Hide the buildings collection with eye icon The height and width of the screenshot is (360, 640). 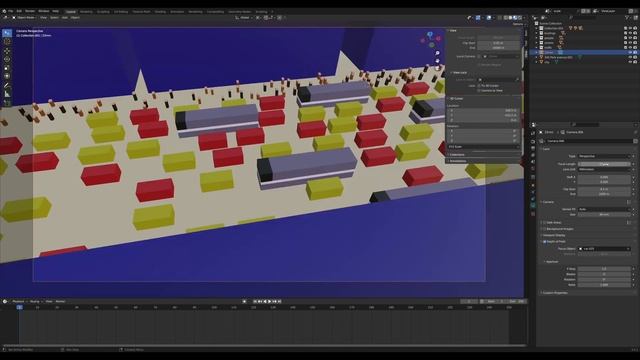pos(630,33)
